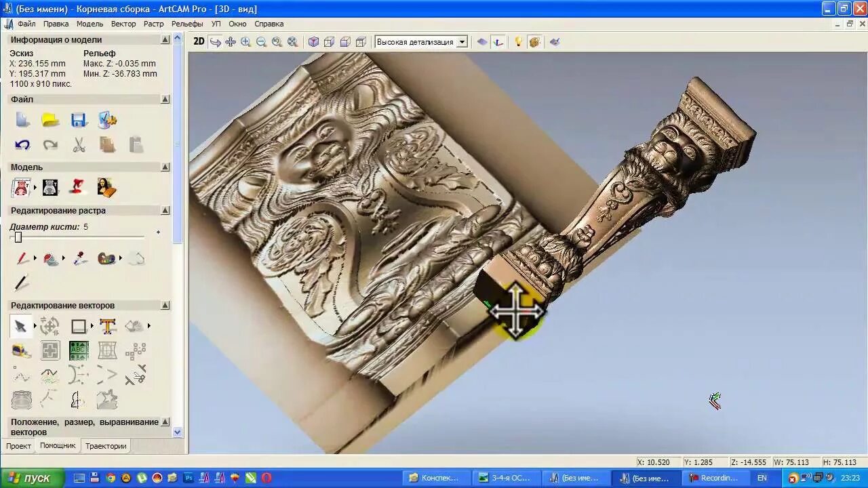This screenshot has height=488, width=868.
Task: Click the zoom in magnifier icon
Action: click(x=245, y=42)
